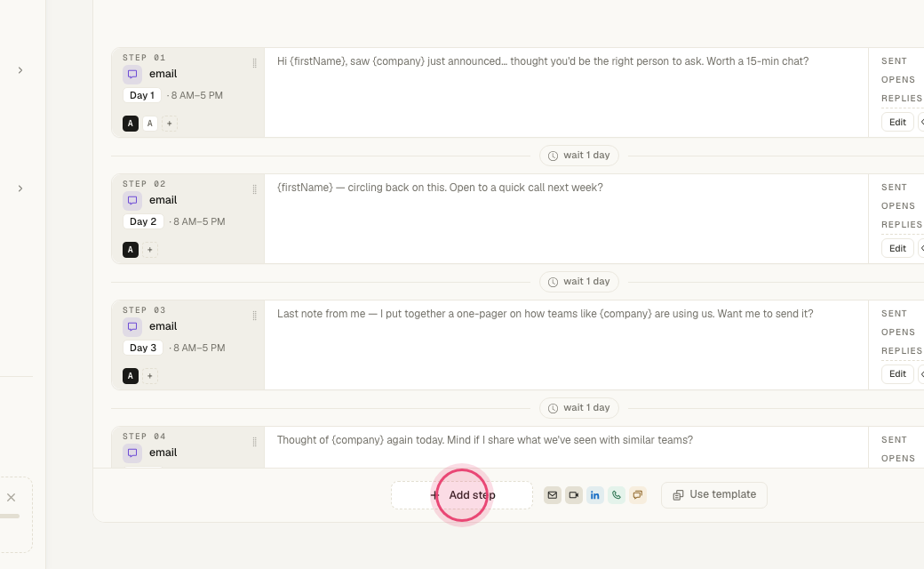This screenshot has width=924, height=569.
Task: Click the Step 03 email channel icon
Action: 132,326
